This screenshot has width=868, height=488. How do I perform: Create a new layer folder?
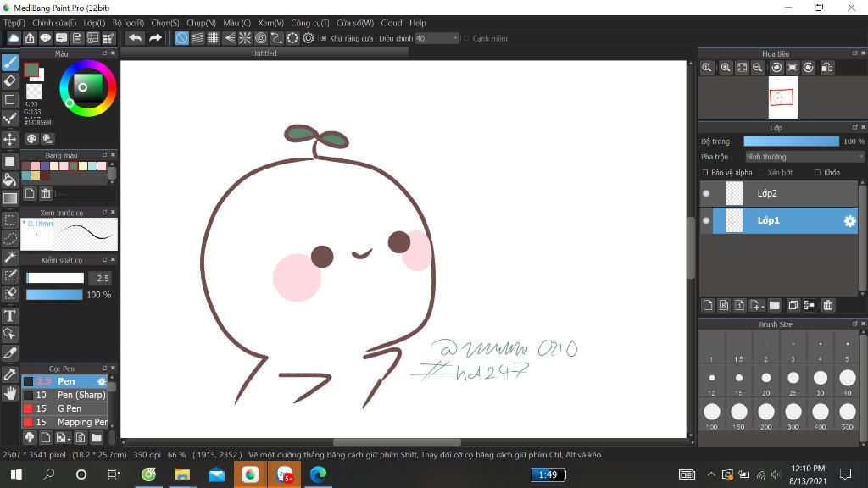pyautogui.click(x=775, y=305)
